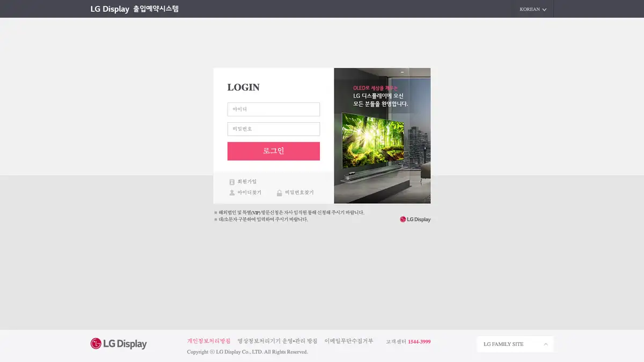The height and width of the screenshot is (362, 644).
Task: Click the LG Display 출입예약시스템 header title
Action: pos(134,9)
